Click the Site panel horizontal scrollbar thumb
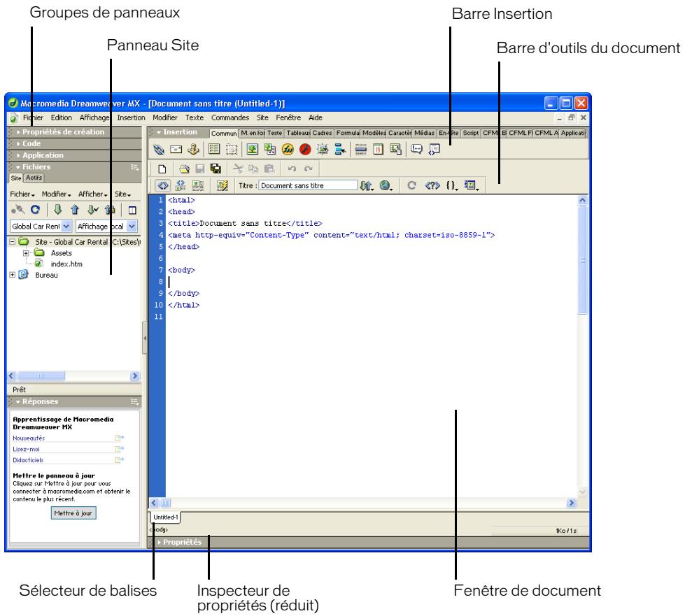This screenshot has height=616, width=685. pyautogui.click(x=41, y=376)
